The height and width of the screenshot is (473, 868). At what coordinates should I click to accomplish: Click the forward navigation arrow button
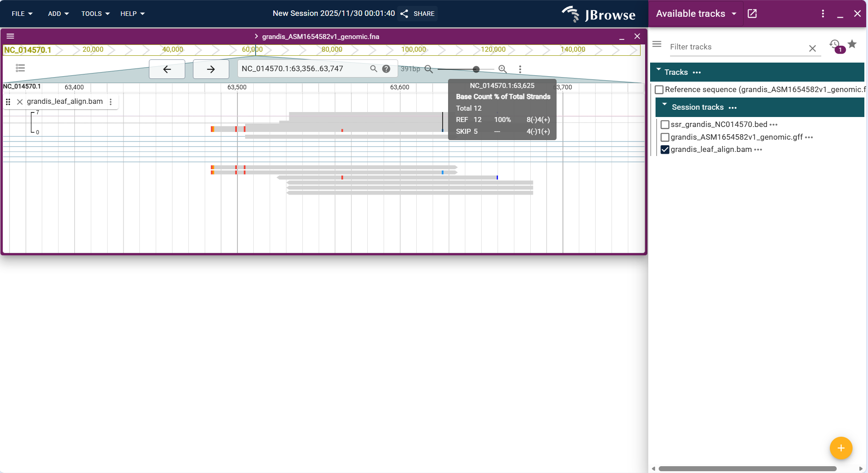point(211,69)
